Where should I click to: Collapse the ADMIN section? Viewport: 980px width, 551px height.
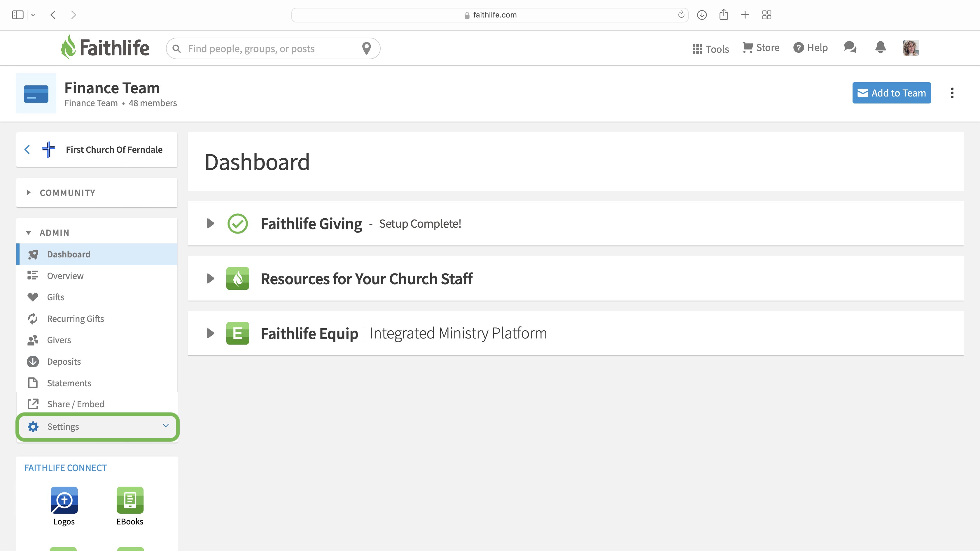click(97, 232)
